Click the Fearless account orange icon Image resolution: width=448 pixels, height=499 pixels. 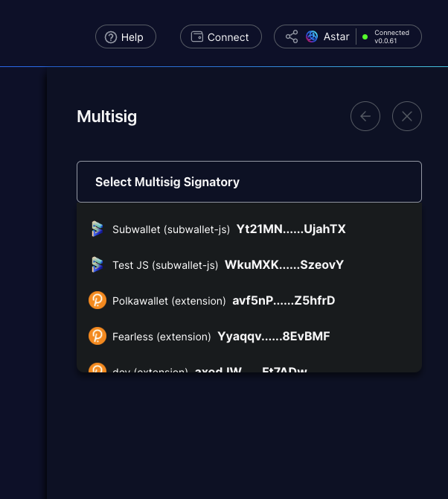pos(97,337)
